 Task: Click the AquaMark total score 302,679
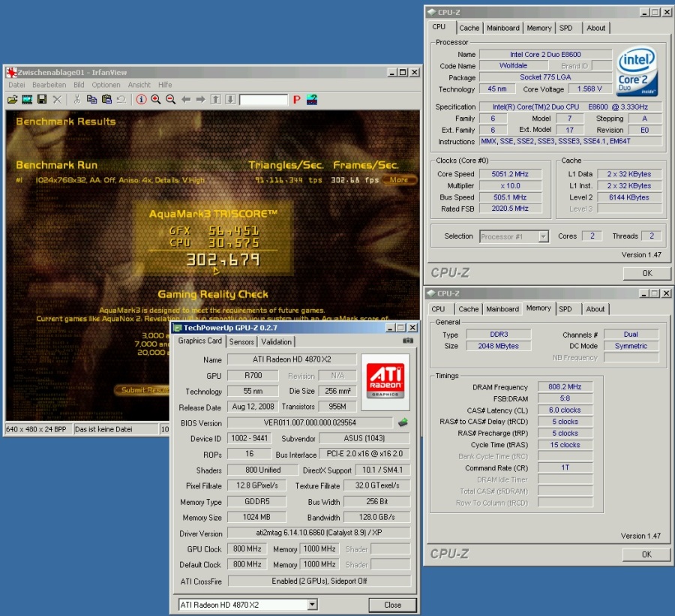click(223, 260)
